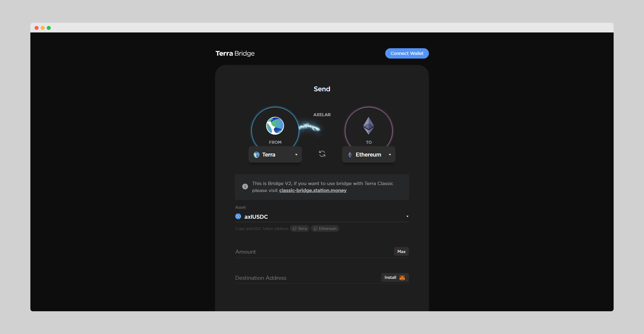Click the info icon in Bridge V2 notice

(245, 187)
